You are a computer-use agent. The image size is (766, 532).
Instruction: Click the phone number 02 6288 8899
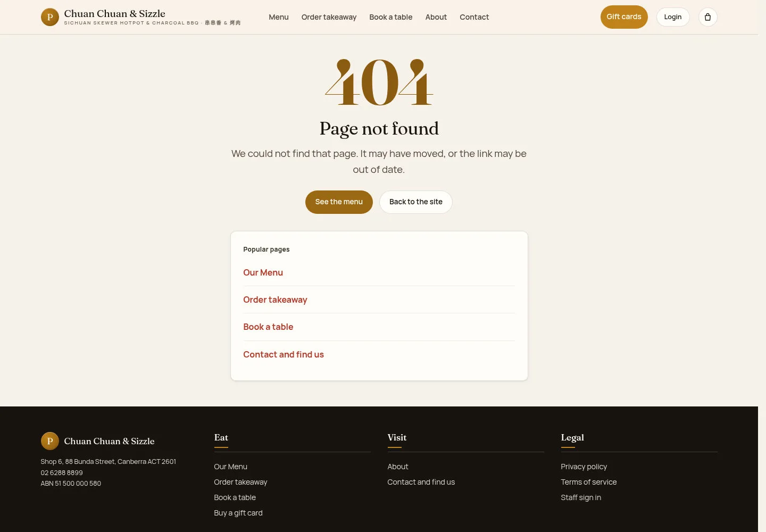[62, 472]
